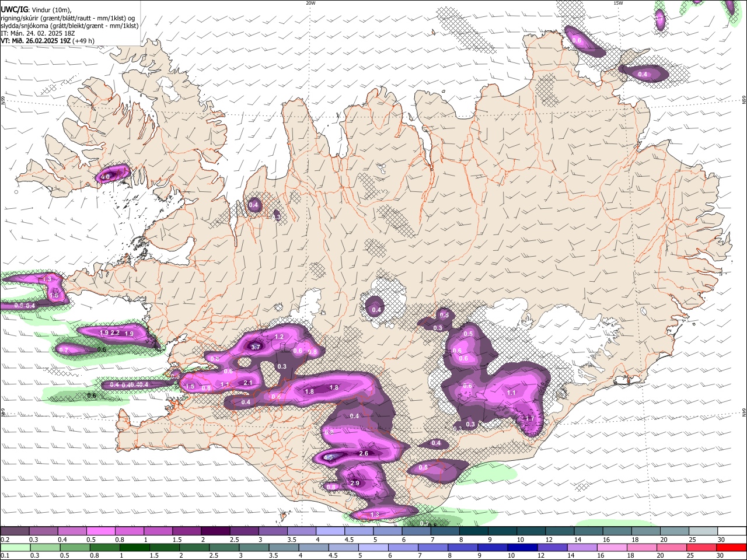This screenshot has width=747, height=560.
Task: Select the violet 12 swatch in the rain legend
Action: click(x=552, y=547)
